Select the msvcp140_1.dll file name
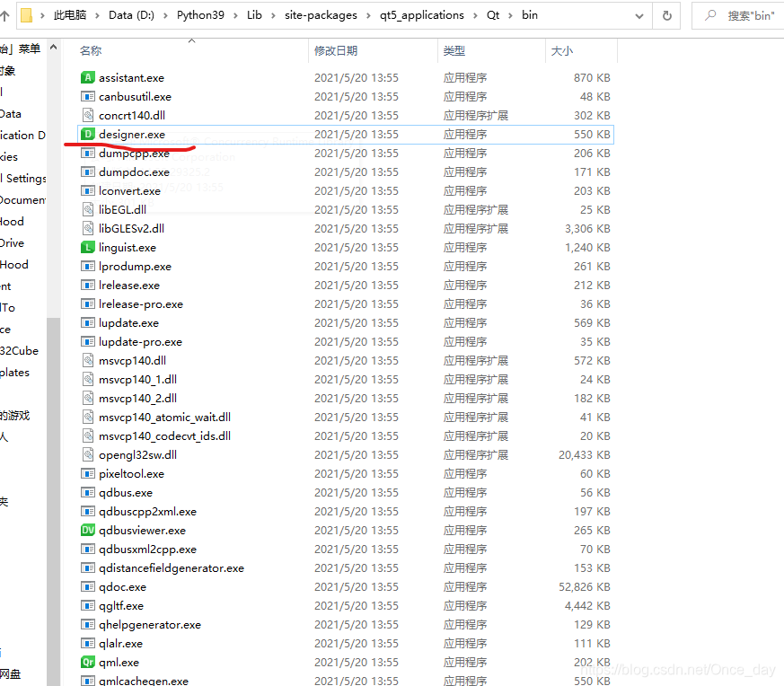The height and width of the screenshot is (686, 784). [x=137, y=380]
